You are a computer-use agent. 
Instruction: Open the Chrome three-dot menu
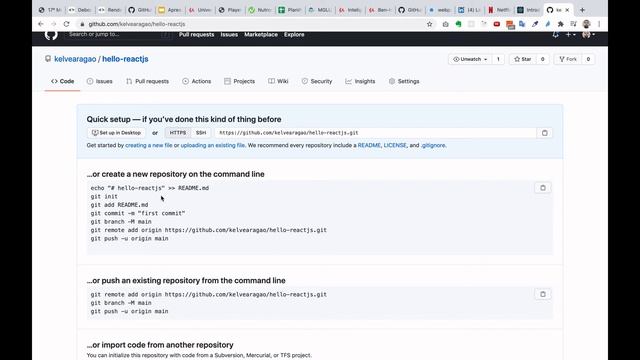(x=599, y=24)
